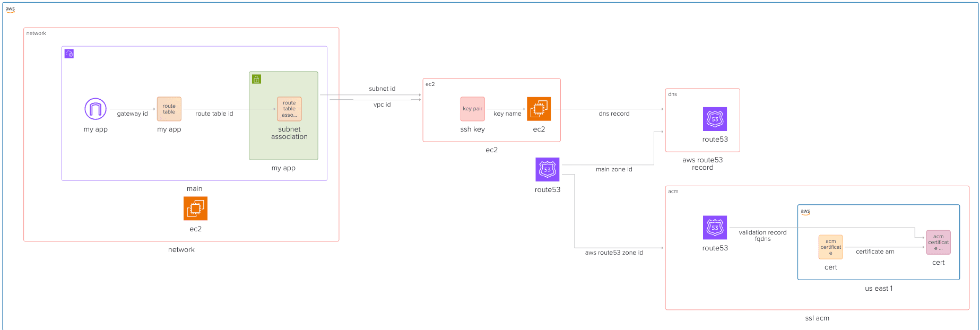The width and height of the screenshot is (980, 330).
Task: Select the purple VPC icon in main group
Action: pyautogui.click(x=69, y=54)
